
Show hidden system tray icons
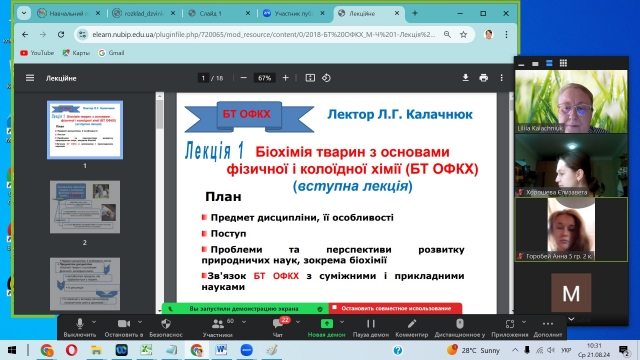[x=515, y=350]
